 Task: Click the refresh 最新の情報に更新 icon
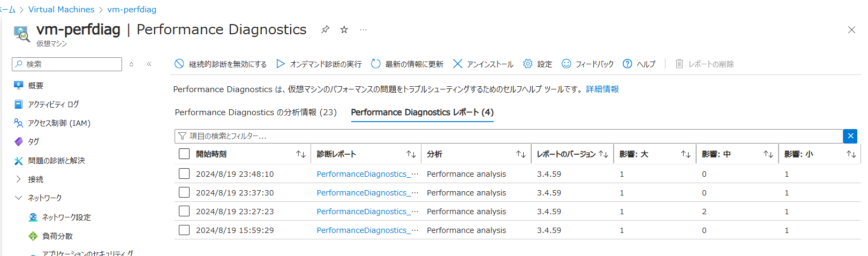[376, 64]
